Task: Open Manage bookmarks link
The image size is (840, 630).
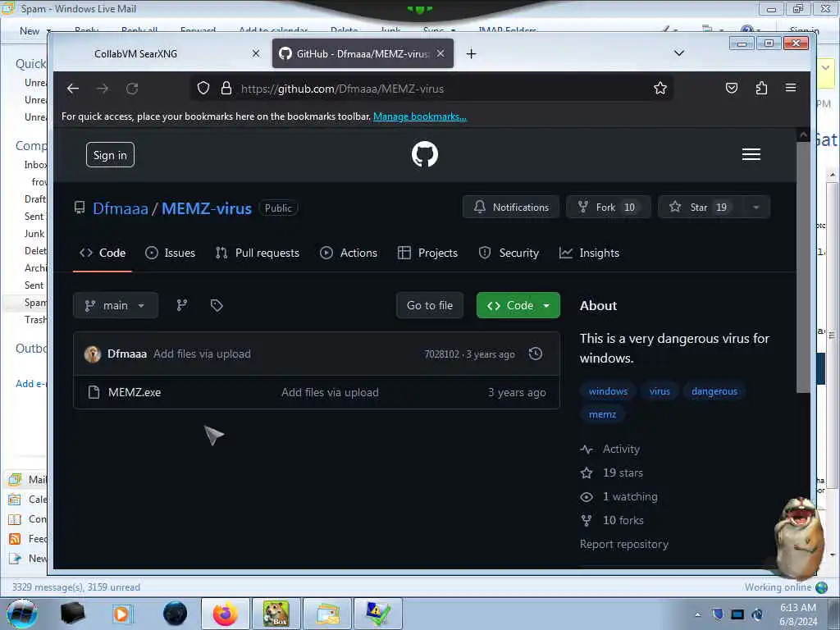Action: pyautogui.click(x=419, y=116)
